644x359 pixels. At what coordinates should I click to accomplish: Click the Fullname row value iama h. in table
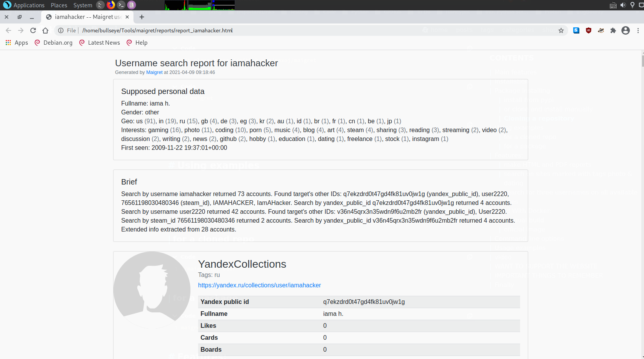[333, 314]
